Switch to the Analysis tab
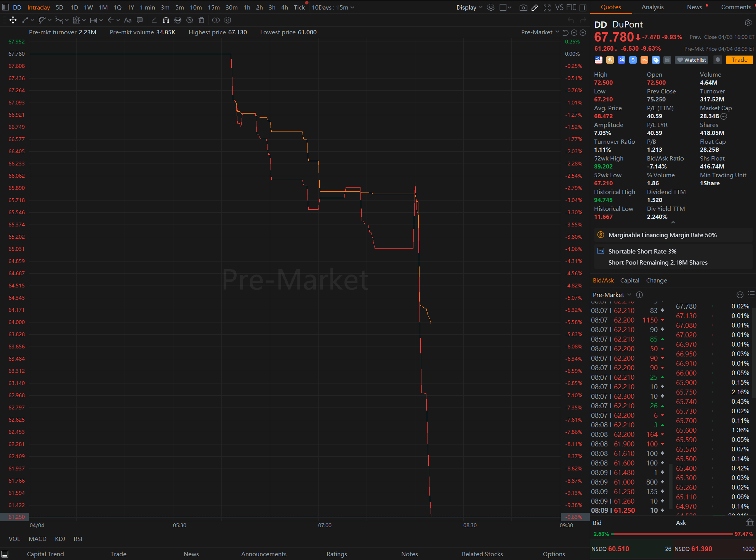 coord(652,7)
